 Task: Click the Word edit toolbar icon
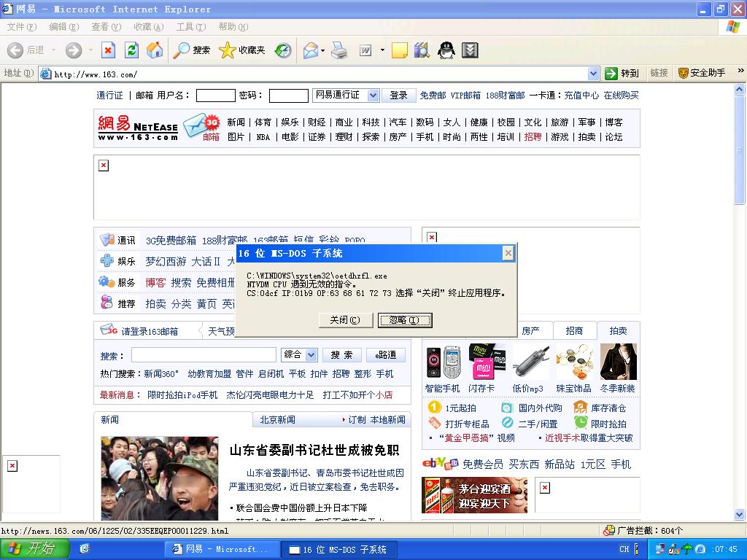click(365, 50)
